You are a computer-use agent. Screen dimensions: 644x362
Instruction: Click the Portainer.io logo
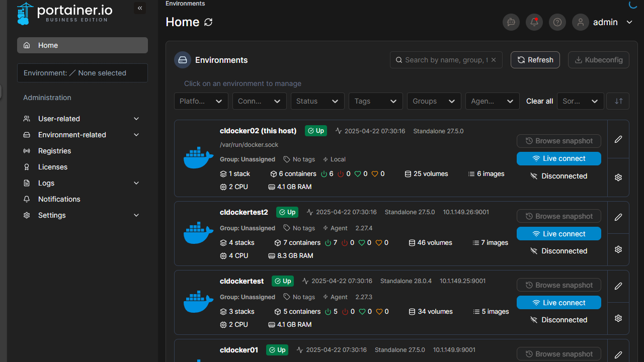65,14
